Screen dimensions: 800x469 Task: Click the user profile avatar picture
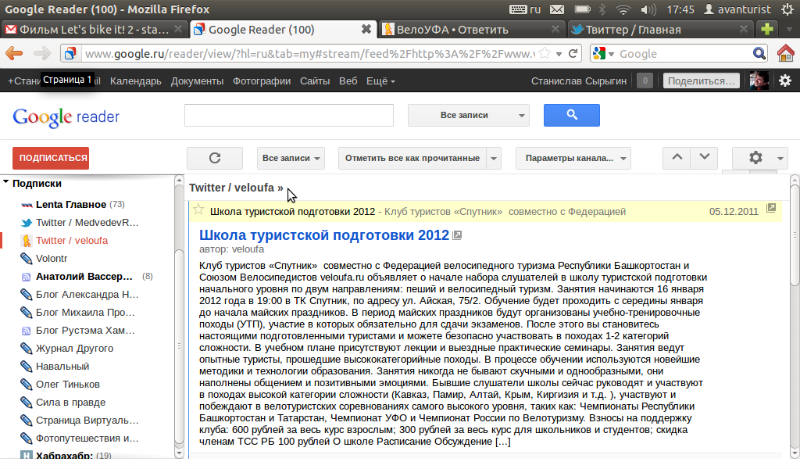click(x=759, y=81)
